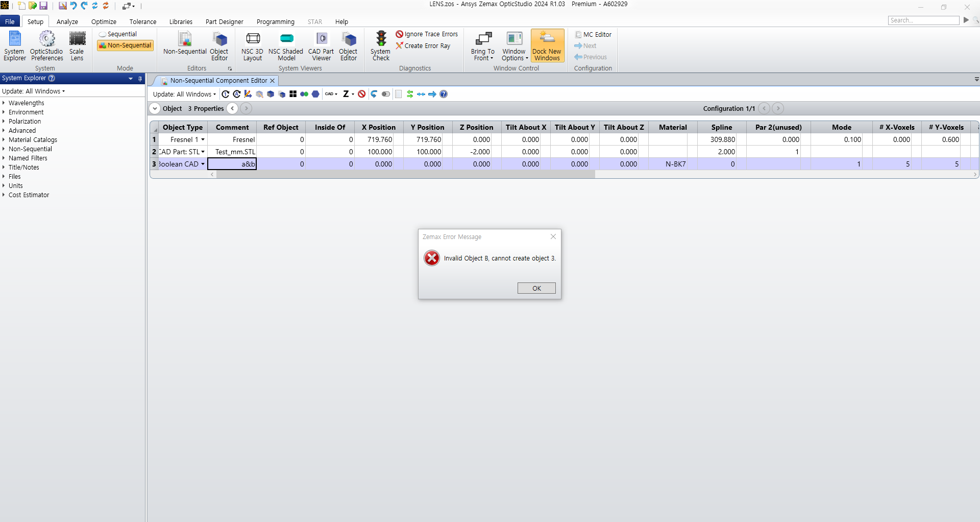This screenshot has height=522, width=980.
Task: Open Object Type dropdown for Boolean CAD row
Action: (x=203, y=164)
